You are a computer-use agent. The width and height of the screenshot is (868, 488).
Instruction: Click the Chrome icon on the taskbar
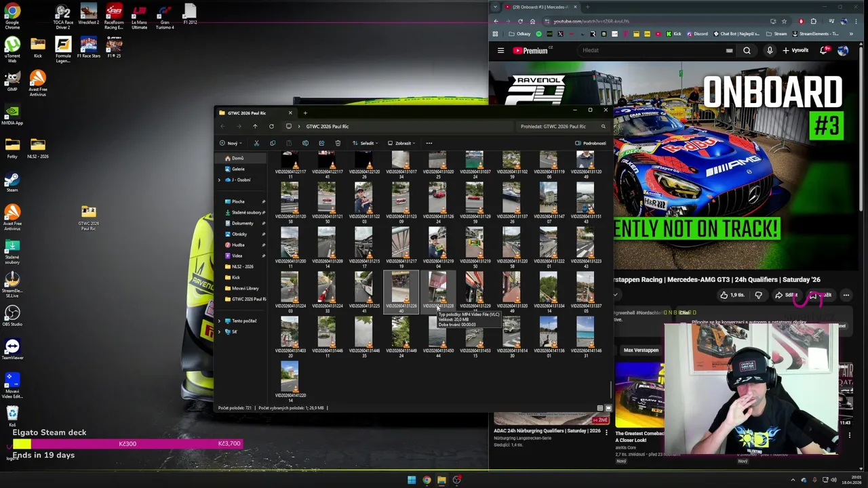pyautogui.click(x=427, y=480)
